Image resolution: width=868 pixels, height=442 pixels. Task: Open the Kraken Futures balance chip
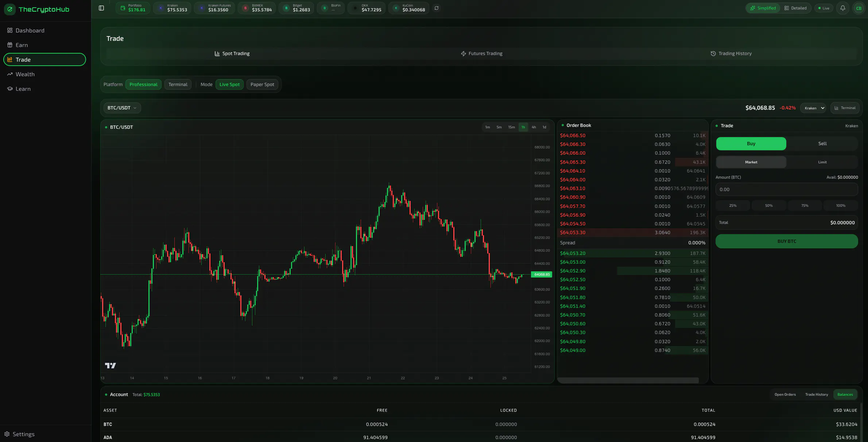coord(214,8)
